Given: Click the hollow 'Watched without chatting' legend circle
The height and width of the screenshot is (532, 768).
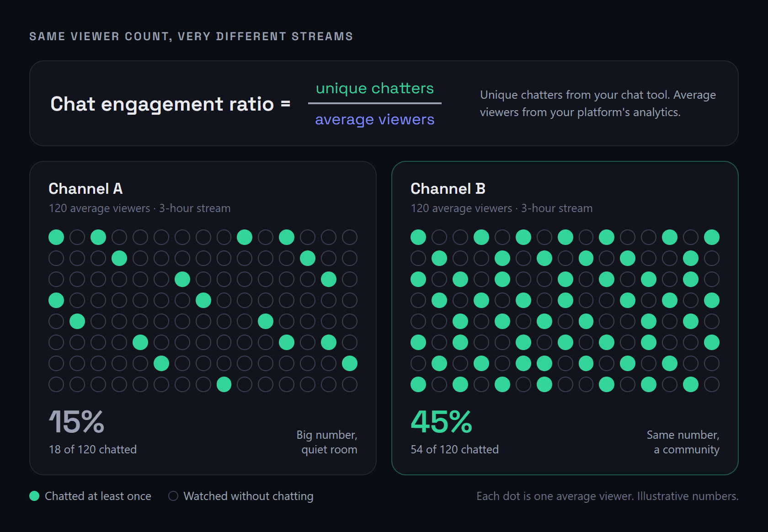Looking at the screenshot, I should 173,496.
